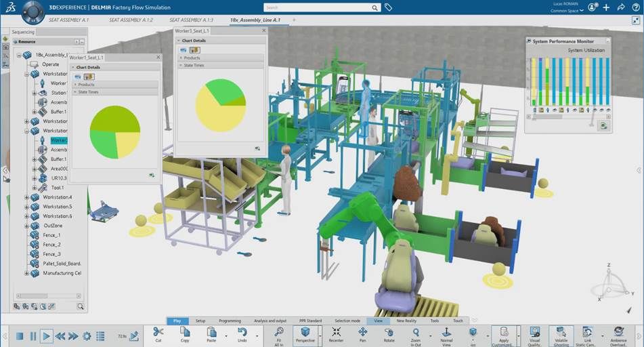The height and width of the screenshot is (347, 644).
Task: Select Fit All In view tool
Action: (x=279, y=335)
